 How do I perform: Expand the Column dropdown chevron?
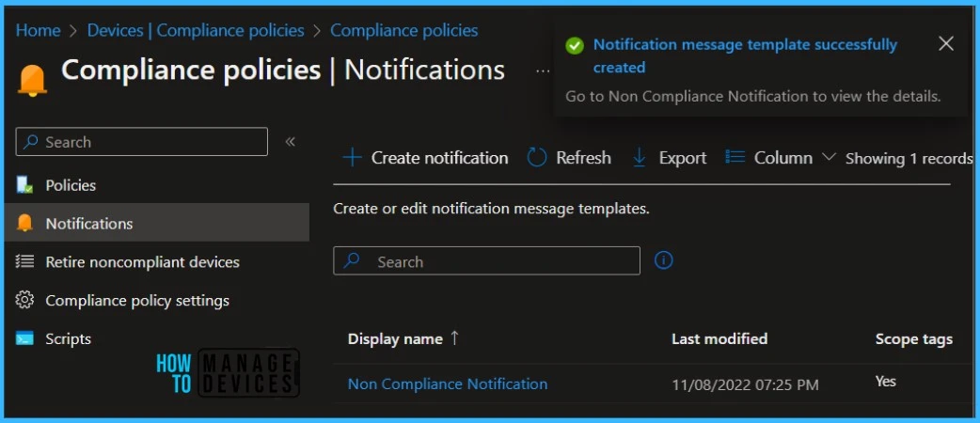point(829,158)
